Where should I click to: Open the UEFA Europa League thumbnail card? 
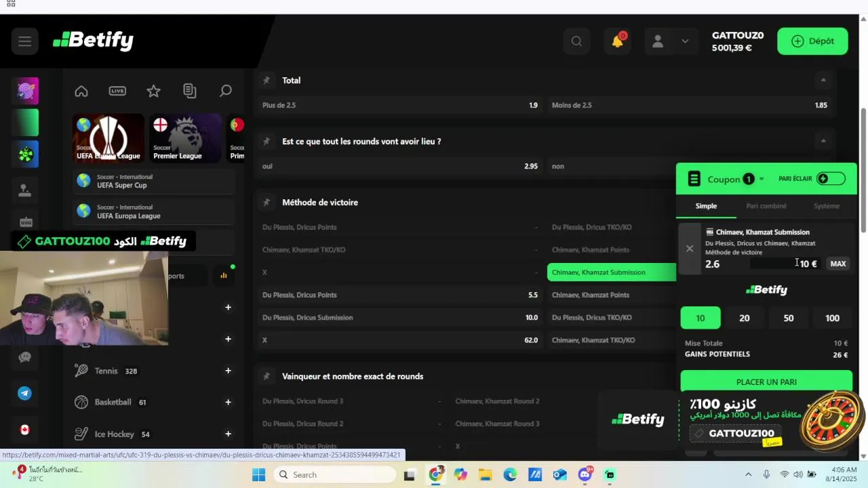pos(108,138)
